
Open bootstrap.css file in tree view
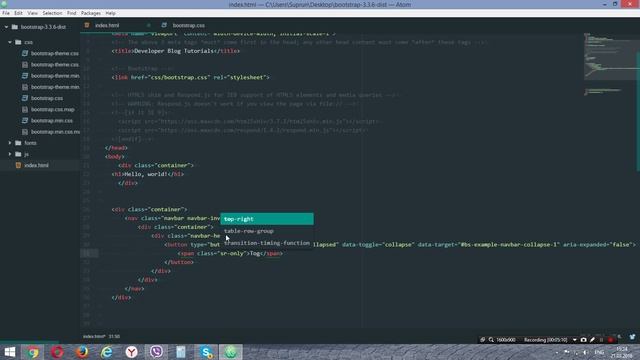tap(47, 98)
